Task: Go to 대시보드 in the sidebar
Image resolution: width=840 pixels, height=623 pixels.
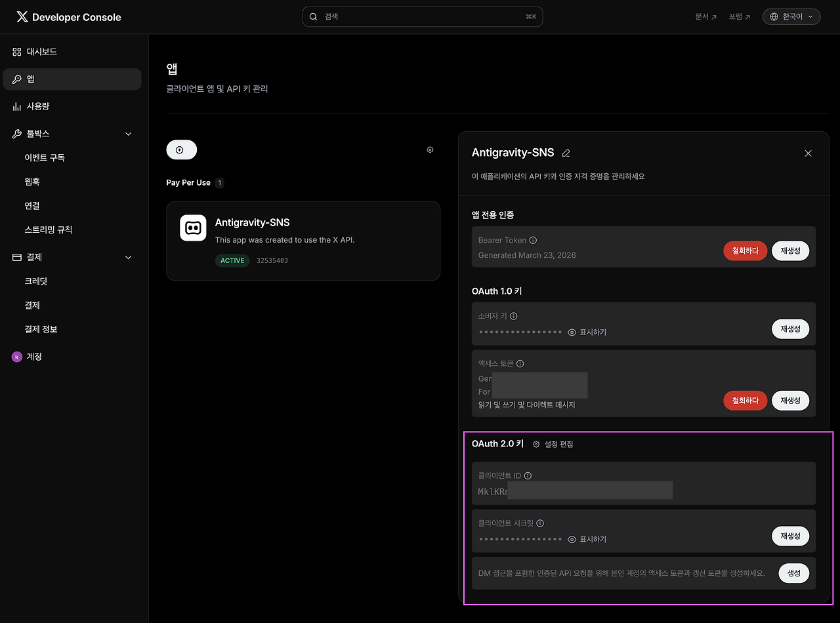Action: click(72, 52)
